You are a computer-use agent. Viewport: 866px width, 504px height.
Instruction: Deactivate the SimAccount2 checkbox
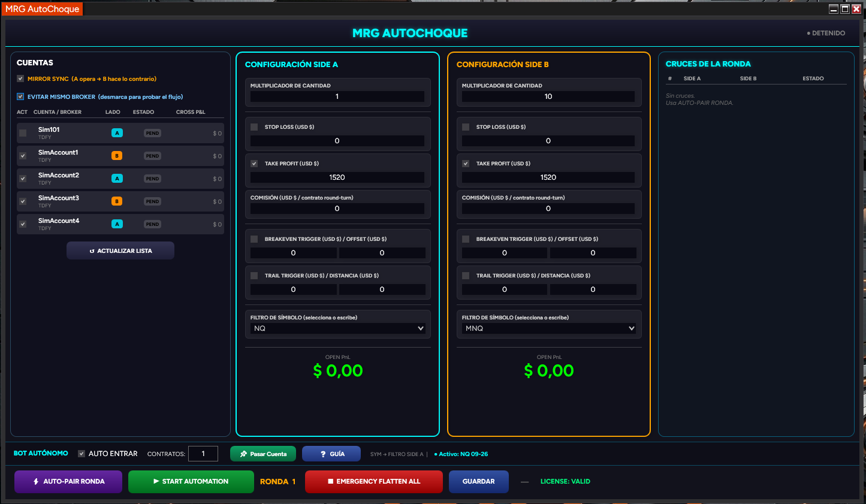point(23,179)
